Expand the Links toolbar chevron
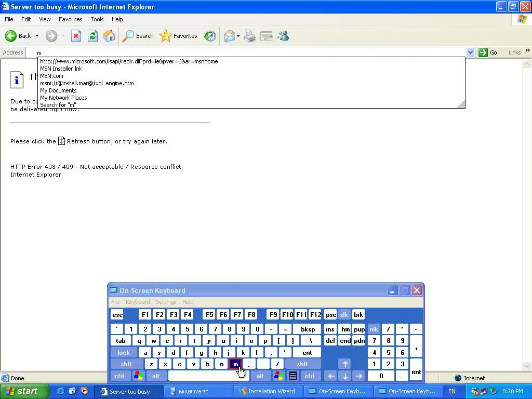The width and height of the screenshot is (532, 399). pos(528,50)
